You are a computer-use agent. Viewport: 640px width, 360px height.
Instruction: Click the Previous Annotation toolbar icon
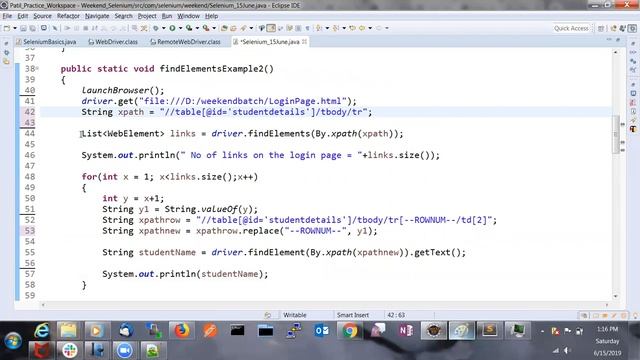tap(336, 28)
